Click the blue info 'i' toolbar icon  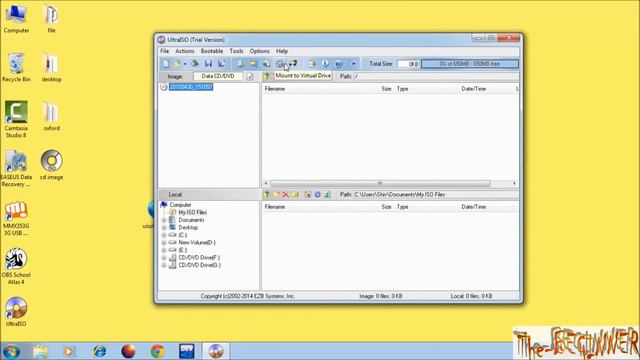(325, 64)
